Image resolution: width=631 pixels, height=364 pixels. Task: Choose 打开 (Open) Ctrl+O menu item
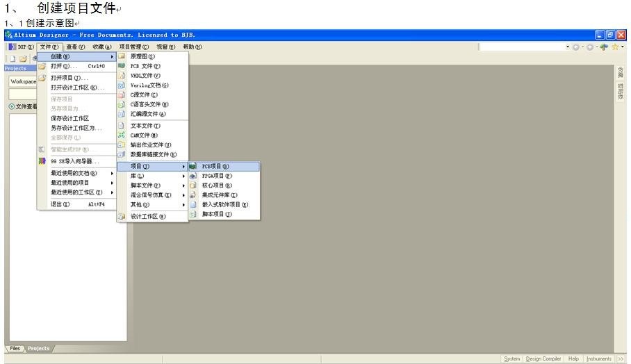[x=77, y=66]
